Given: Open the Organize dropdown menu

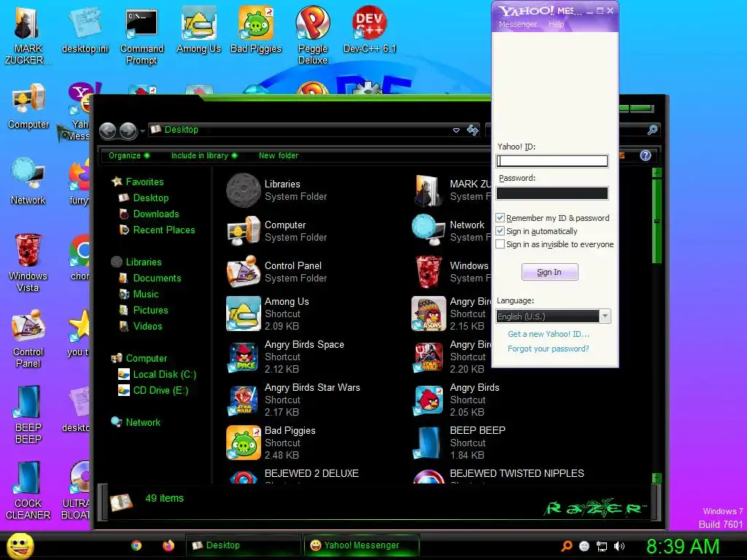Looking at the screenshot, I should click(128, 156).
